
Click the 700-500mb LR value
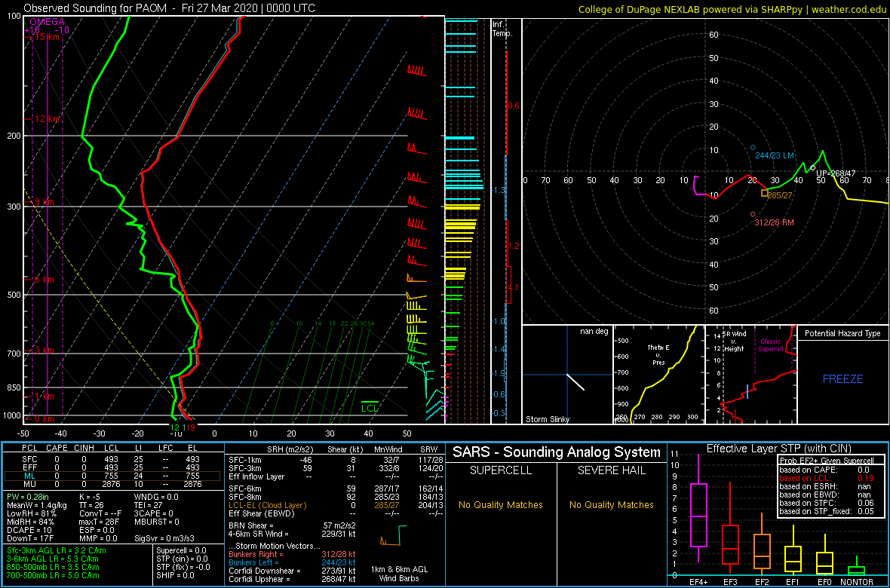pyautogui.click(x=54, y=575)
